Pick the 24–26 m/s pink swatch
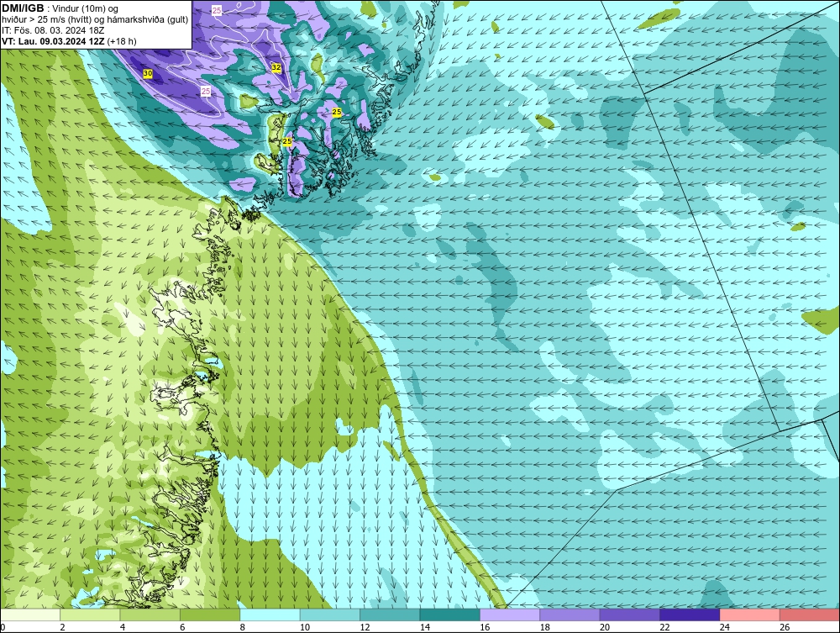Screen dimensions: 840x633 pos(750,615)
